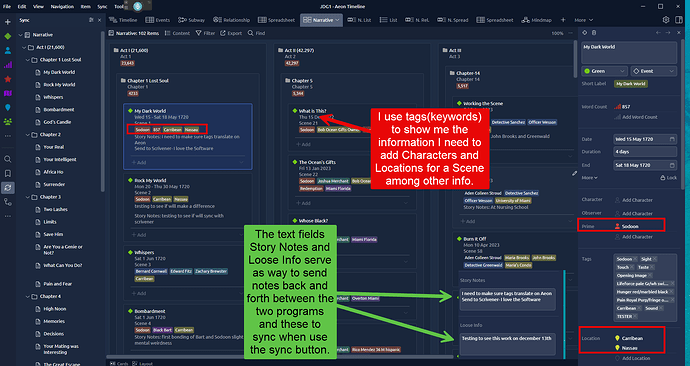The width and height of the screenshot is (690, 366).
Task: Open the Event type dropdown
Action: coord(653,71)
